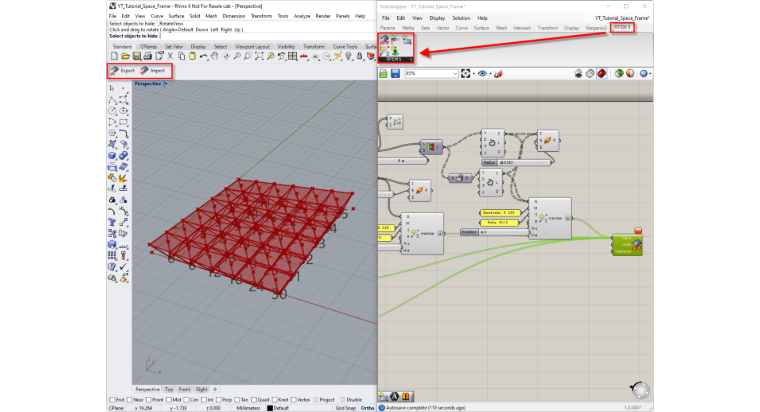The width and height of the screenshot is (760, 412).
Task: Click the sketch pen icon on canvas toolbar
Action: point(498,74)
